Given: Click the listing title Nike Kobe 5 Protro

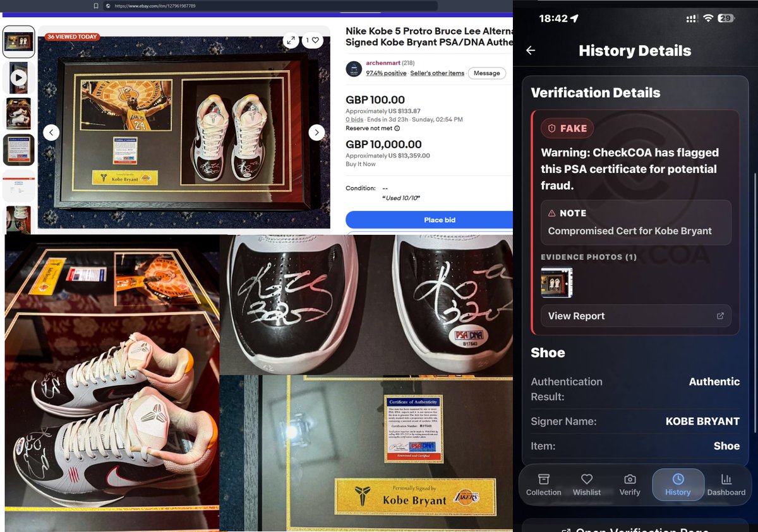Looking at the screenshot, I should 429,36.
